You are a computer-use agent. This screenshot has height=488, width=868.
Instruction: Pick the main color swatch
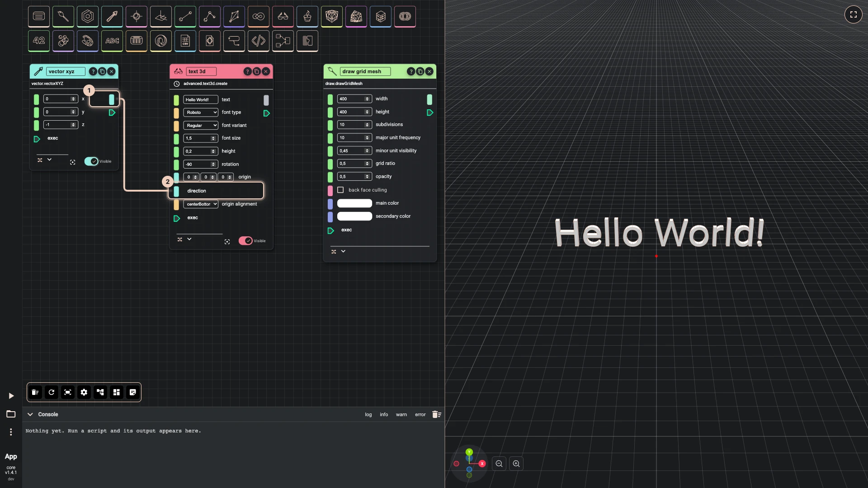pyautogui.click(x=354, y=203)
